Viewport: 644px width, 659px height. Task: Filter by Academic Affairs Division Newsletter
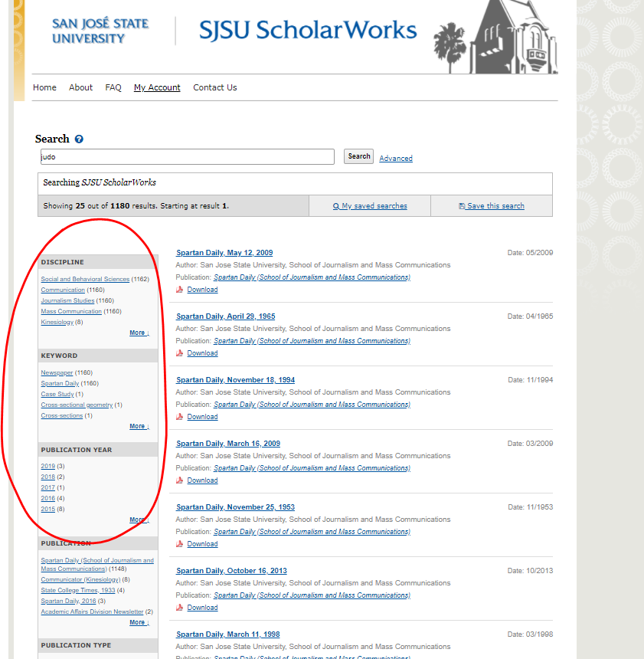(x=92, y=612)
